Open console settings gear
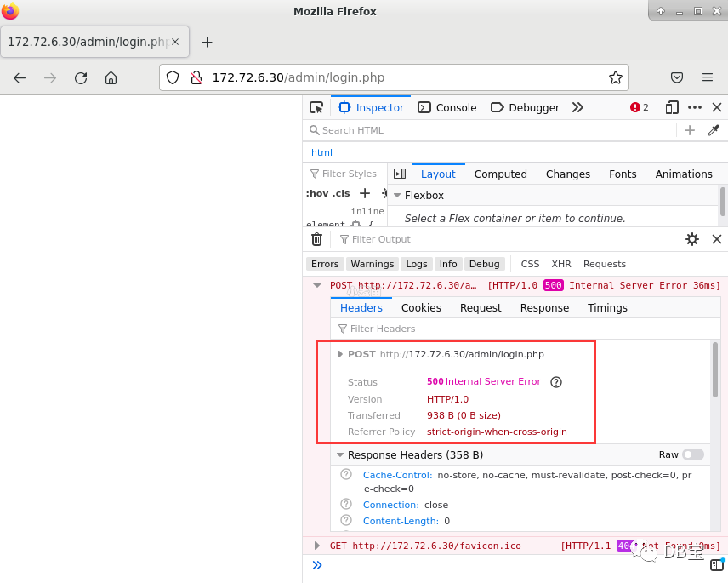 [692, 239]
